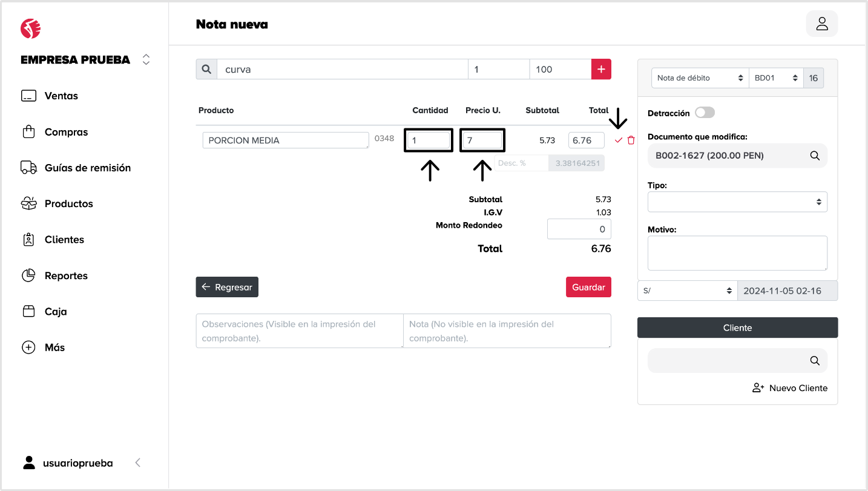Open the Tipo dropdown
The width and height of the screenshot is (868, 491).
tap(737, 202)
